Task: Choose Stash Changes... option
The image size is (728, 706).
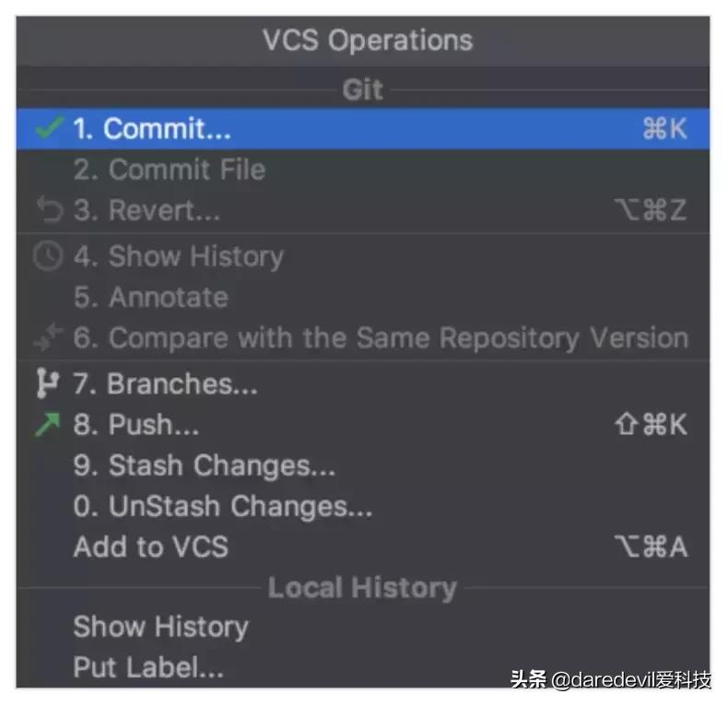Action: pyautogui.click(x=204, y=466)
